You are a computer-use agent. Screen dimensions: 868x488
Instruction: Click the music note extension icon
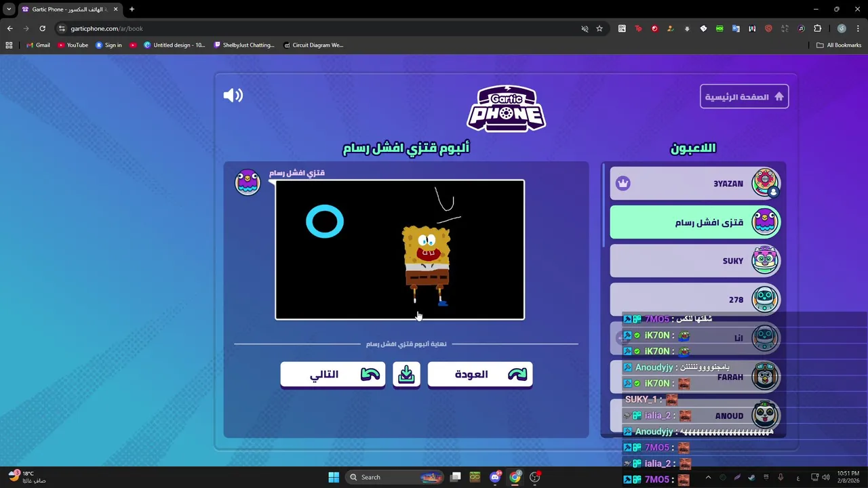[x=801, y=28]
